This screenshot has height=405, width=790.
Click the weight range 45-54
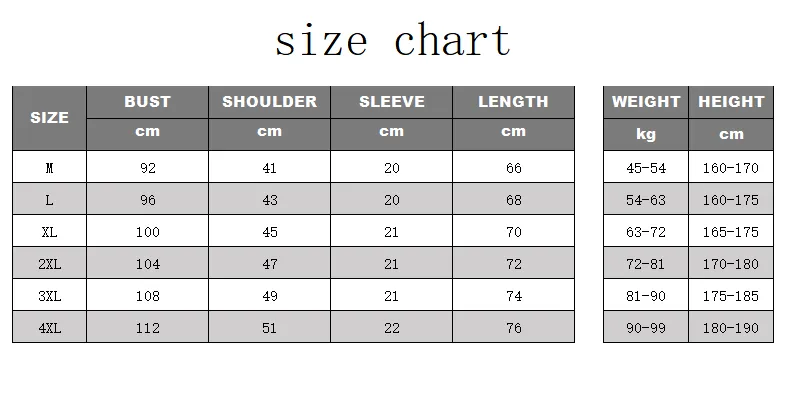click(x=645, y=168)
